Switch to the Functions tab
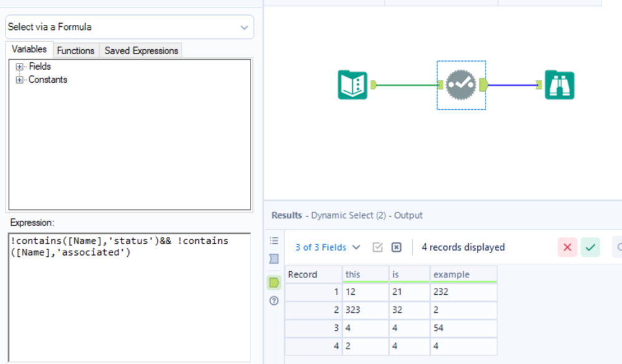The image size is (622, 364). [75, 50]
